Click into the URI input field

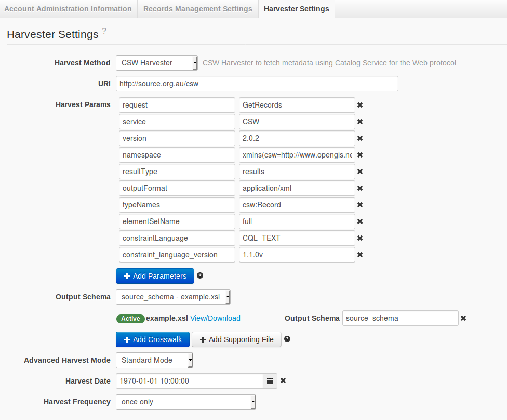257,84
